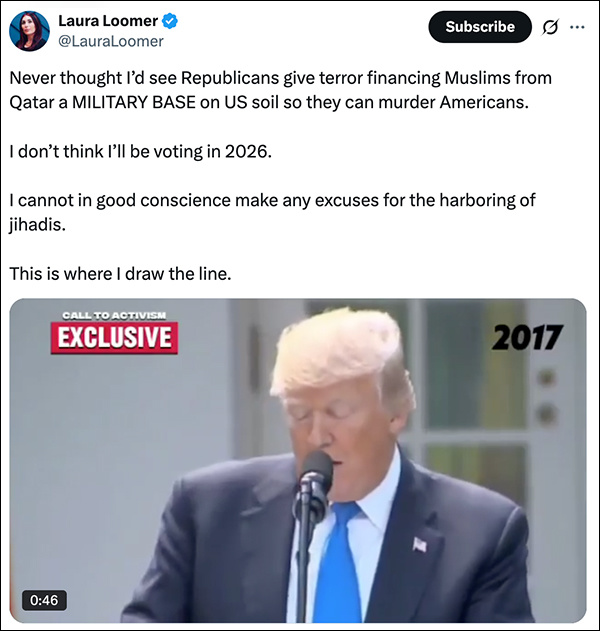
Task: Click the CALL TO ACTIVISM watermark
Action: pos(114,315)
